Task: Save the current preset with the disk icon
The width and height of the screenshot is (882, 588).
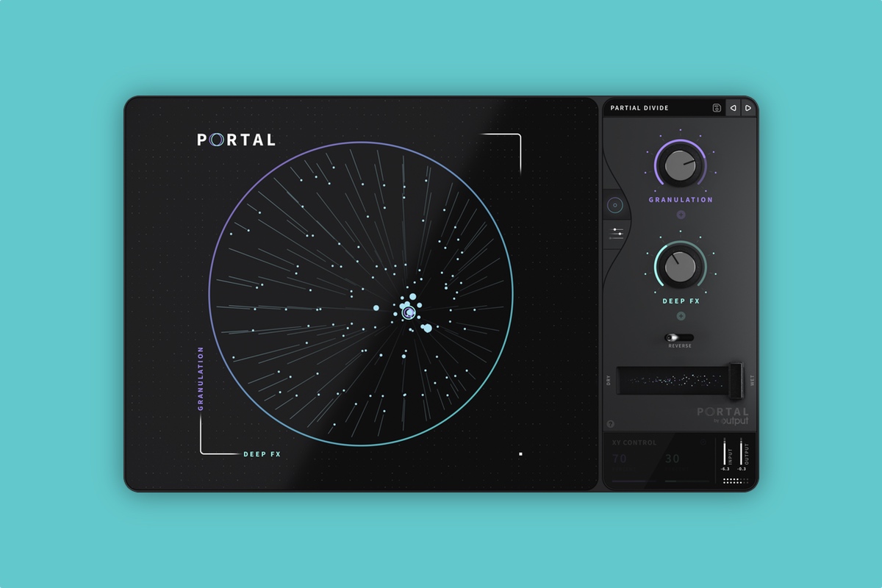Action: (717, 108)
